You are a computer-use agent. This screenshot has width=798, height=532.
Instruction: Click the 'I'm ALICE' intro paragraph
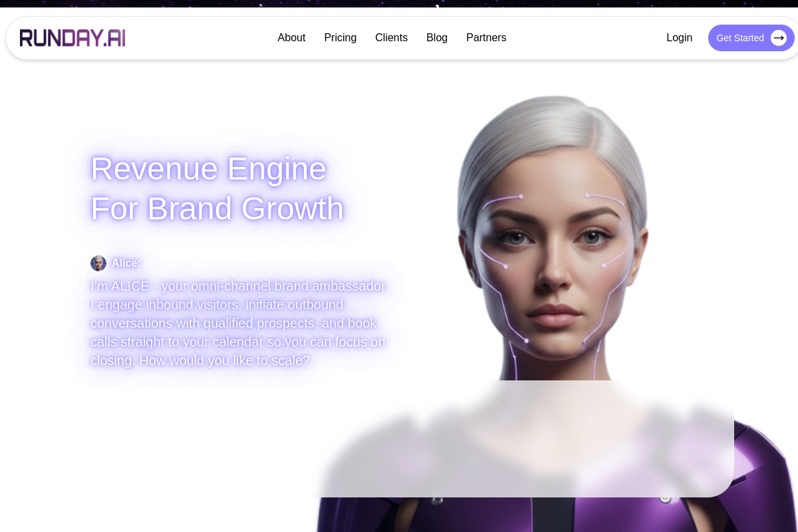(239, 323)
